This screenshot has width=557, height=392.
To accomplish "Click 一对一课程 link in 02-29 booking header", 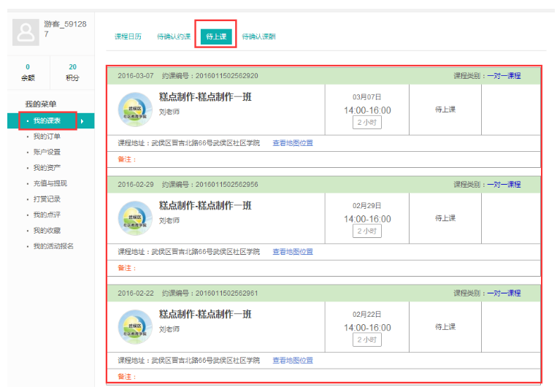I will 504,185.
